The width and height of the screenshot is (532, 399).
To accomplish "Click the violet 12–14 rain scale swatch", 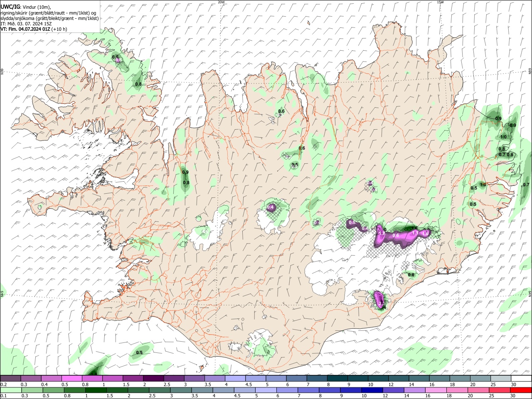I will click(394, 390).
